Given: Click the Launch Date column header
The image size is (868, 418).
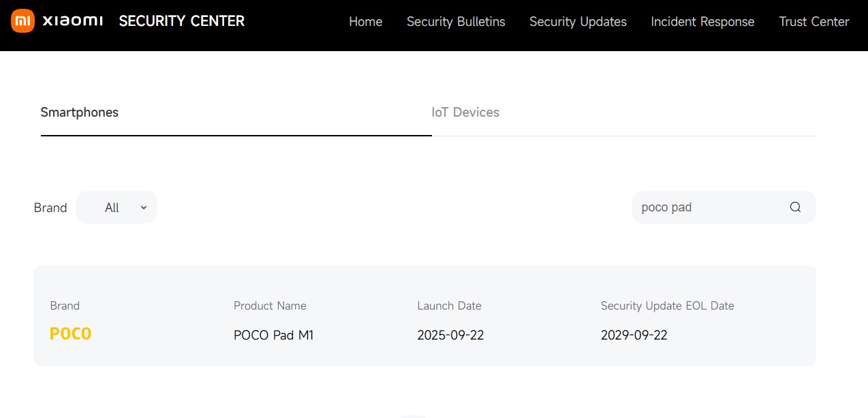Looking at the screenshot, I should (449, 305).
